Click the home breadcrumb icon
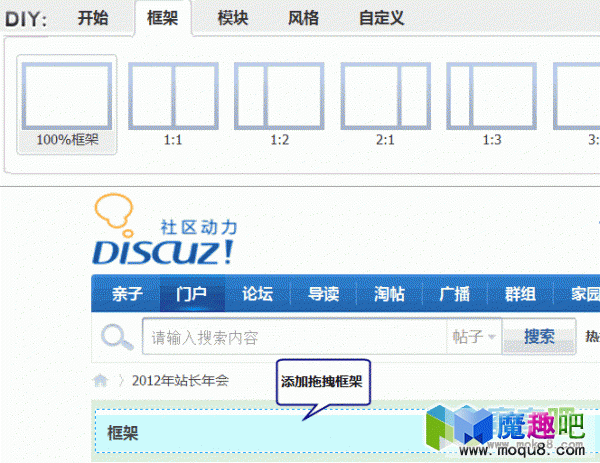 coord(101,381)
